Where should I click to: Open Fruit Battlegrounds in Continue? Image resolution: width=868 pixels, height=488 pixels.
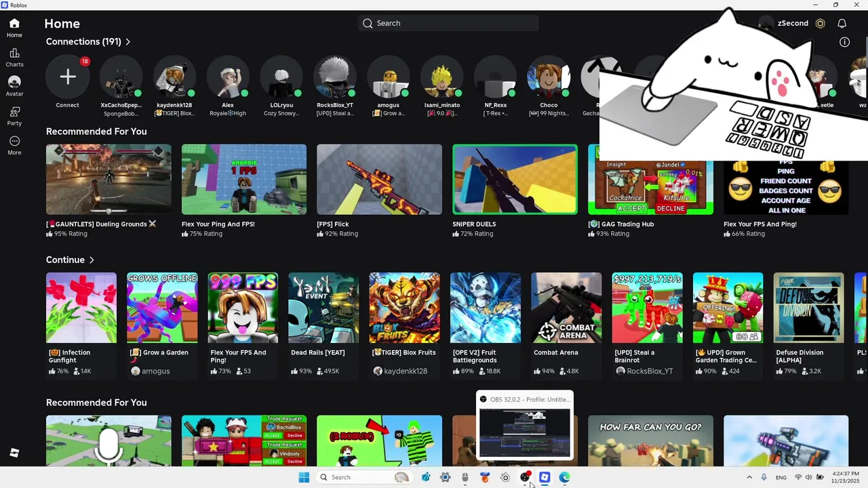(x=486, y=308)
